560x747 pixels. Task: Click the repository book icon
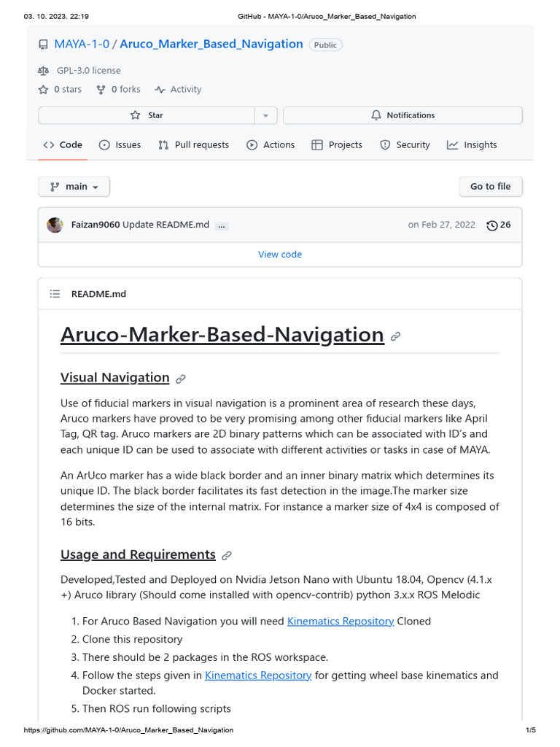[43, 44]
